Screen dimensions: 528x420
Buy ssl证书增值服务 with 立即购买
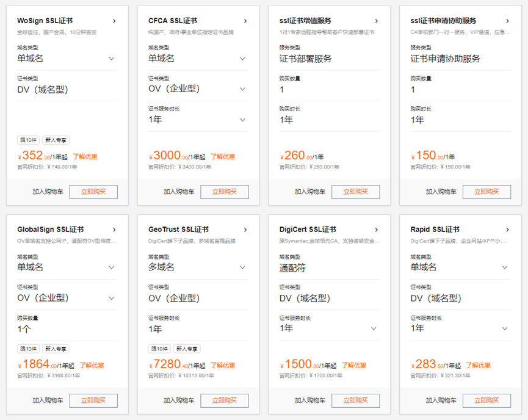click(x=356, y=192)
